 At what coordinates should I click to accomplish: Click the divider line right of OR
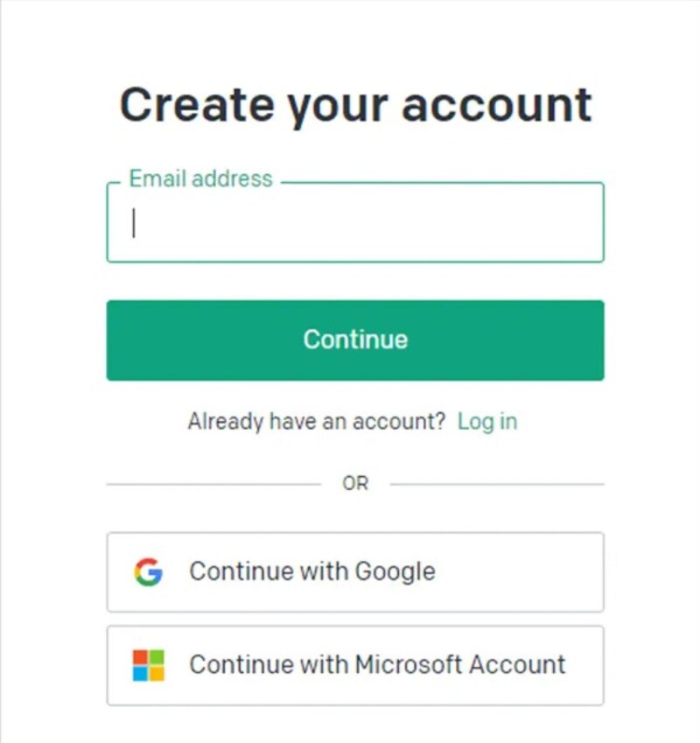(x=497, y=484)
